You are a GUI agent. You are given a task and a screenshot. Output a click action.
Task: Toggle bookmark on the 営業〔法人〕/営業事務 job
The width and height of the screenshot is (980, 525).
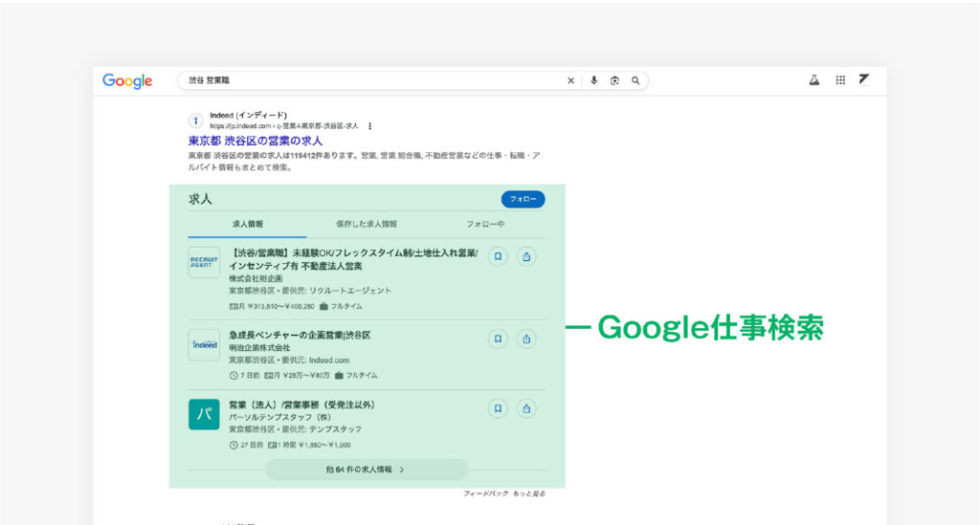coord(498,408)
